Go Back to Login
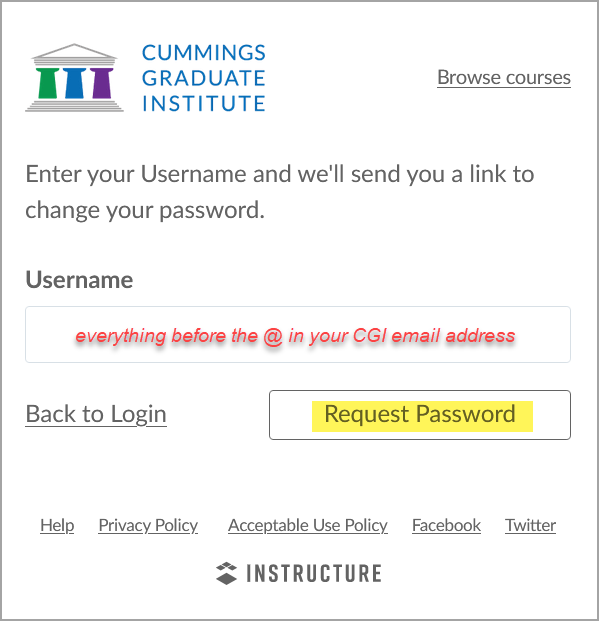This screenshot has height=621, width=599. [x=96, y=414]
